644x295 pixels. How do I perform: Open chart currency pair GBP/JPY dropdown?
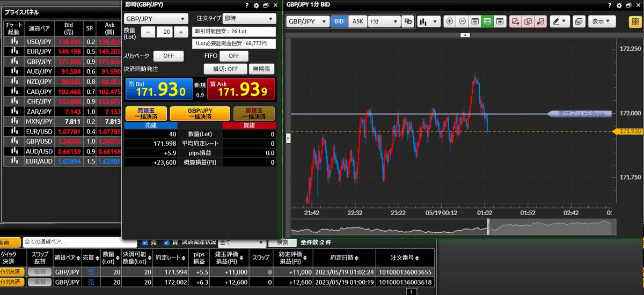click(x=308, y=22)
